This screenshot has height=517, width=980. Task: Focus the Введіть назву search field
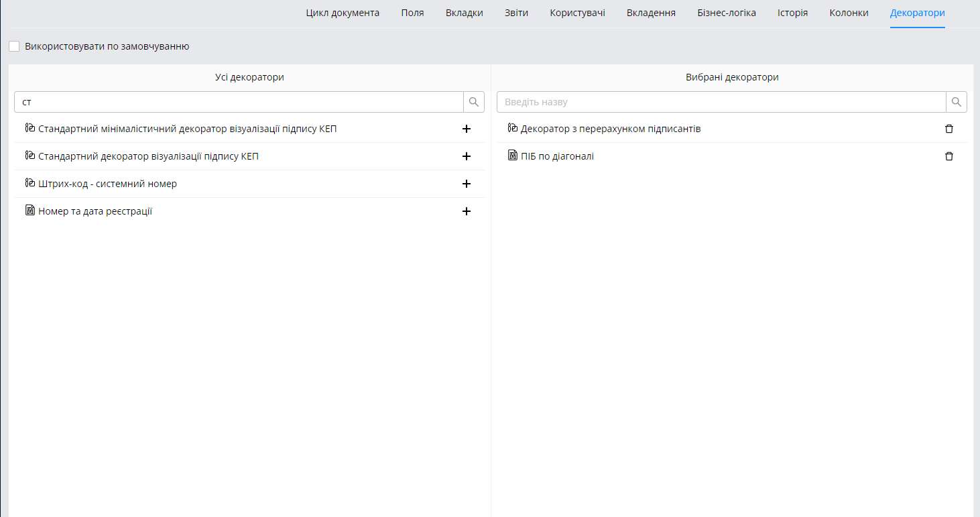pyautogui.click(x=721, y=102)
